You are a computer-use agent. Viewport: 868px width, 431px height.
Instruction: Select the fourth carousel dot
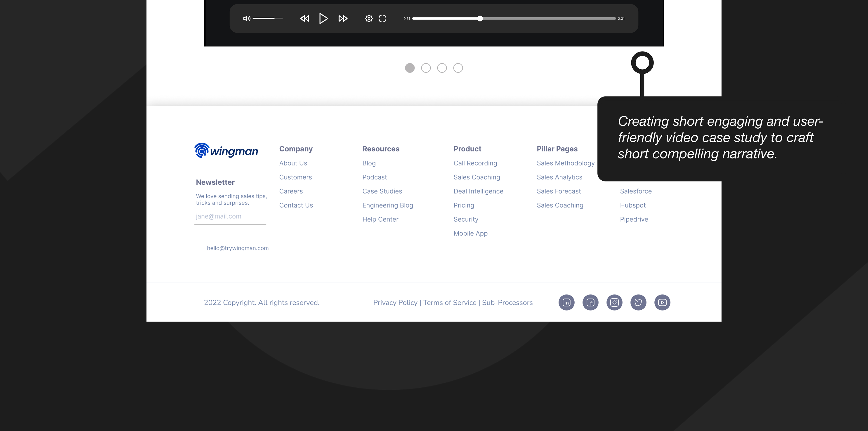[x=458, y=68]
